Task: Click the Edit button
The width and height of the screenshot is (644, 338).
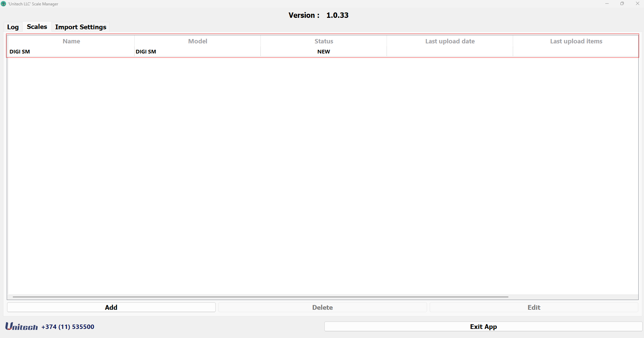Action: coord(534,307)
